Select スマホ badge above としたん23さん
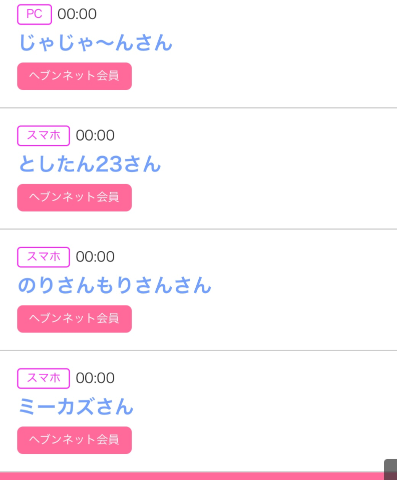 click(43, 136)
